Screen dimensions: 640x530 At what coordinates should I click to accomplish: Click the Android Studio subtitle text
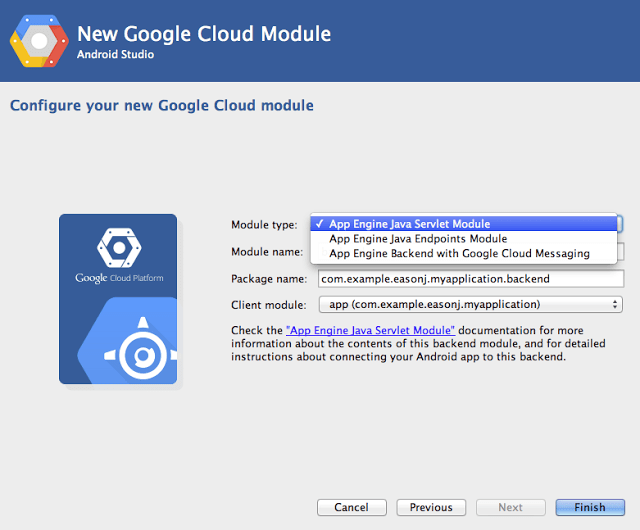(116, 54)
